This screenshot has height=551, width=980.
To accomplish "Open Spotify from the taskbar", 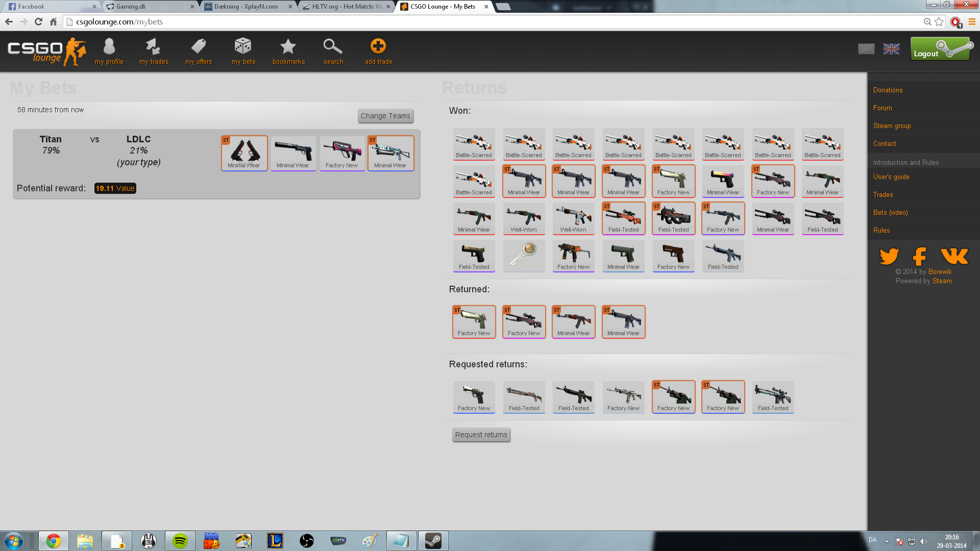I will (x=180, y=541).
